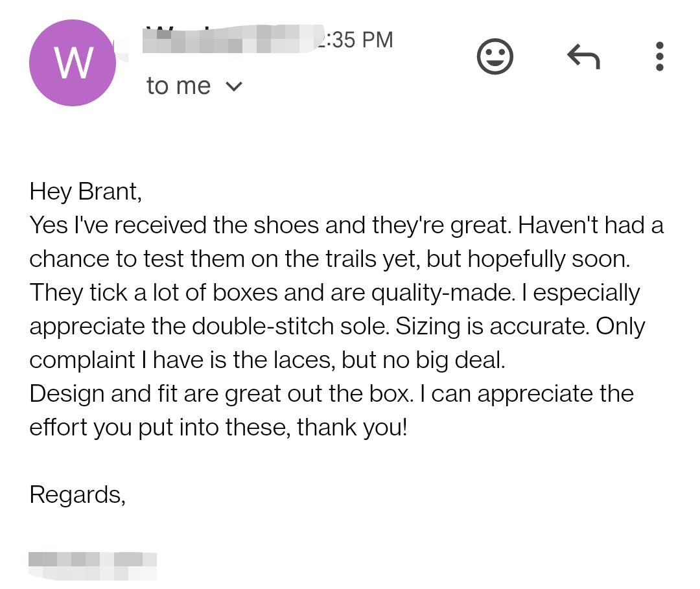Viewport: 700px width, 589px height.
Task: Add an emoji reaction to this email
Action: coord(495,57)
